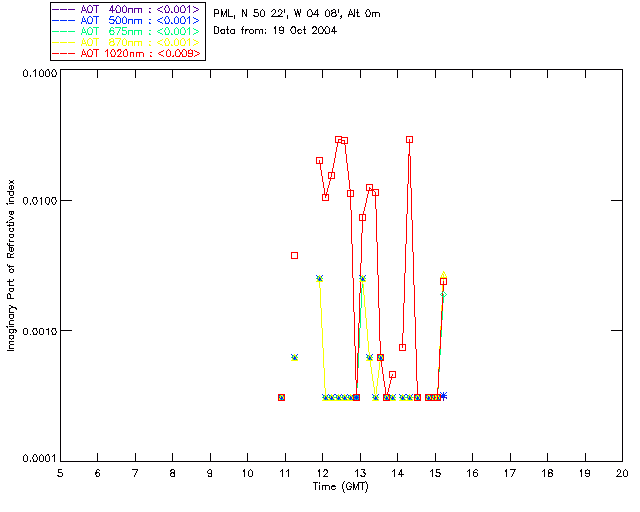Click the station text PML, N 50 22', W 04 08'
Viewport: 640px width, 512px height.
click(x=278, y=14)
